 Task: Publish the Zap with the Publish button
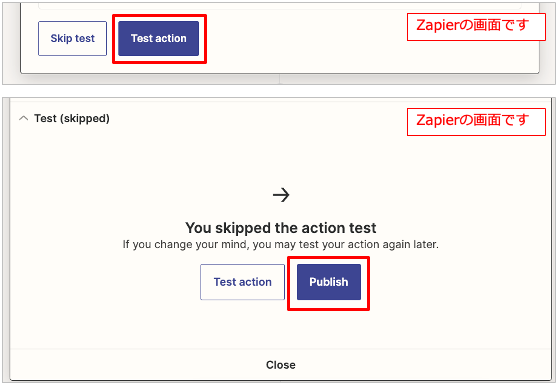coord(329,282)
